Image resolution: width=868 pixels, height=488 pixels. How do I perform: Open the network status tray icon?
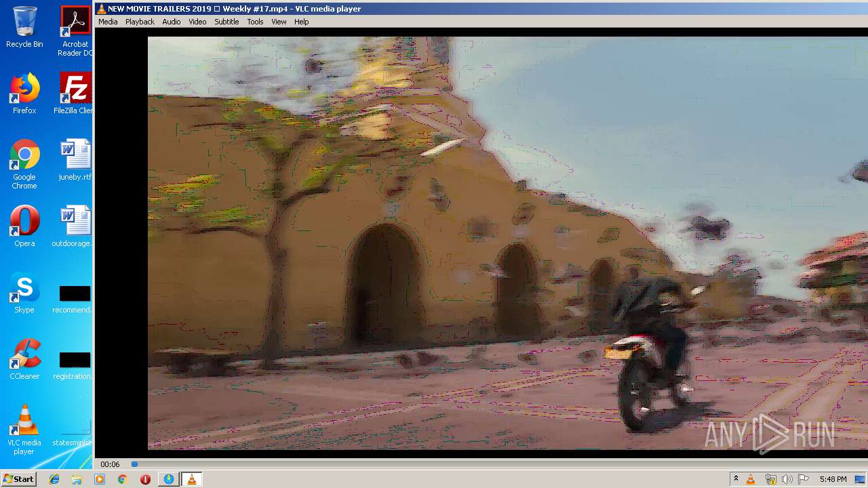pos(770,479)
